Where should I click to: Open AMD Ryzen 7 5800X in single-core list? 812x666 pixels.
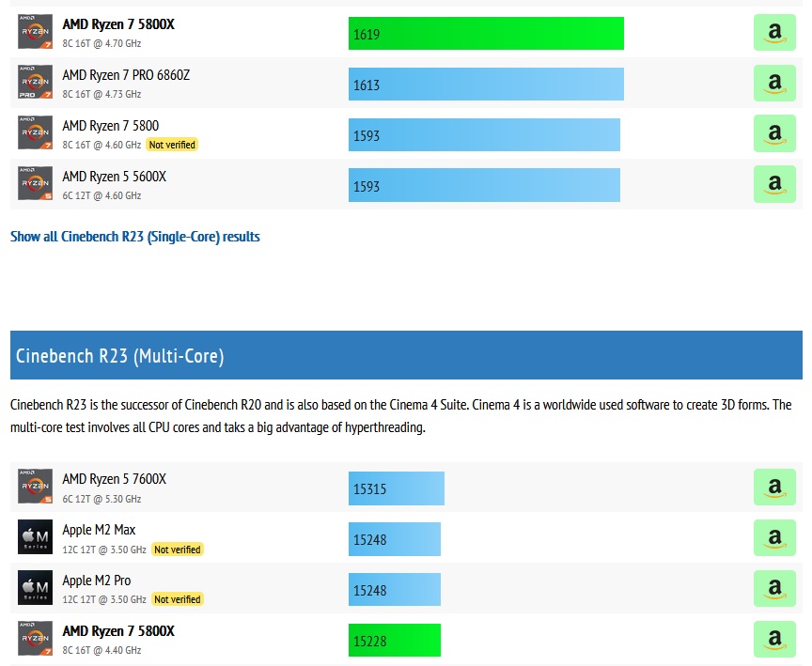[x=118, y=24]
